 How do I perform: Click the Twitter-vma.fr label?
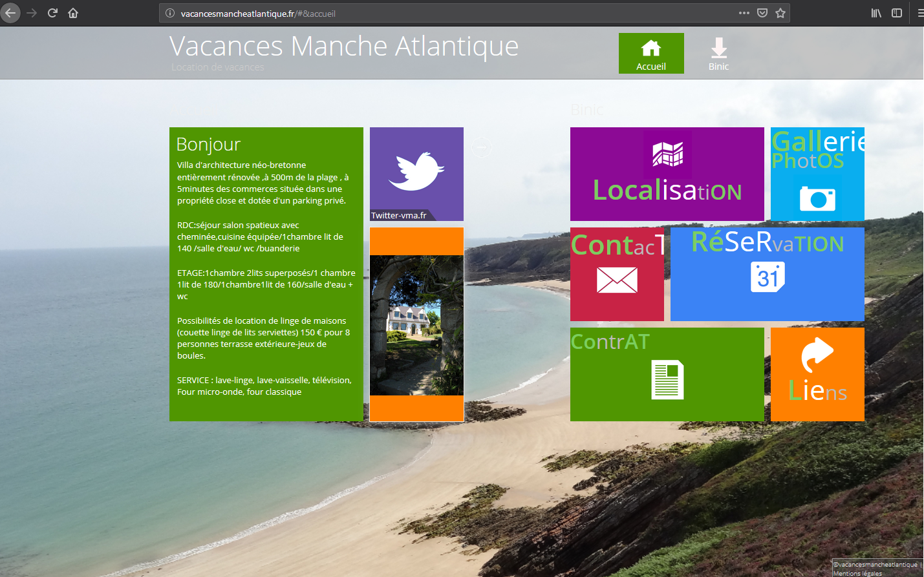pos(399,215)
